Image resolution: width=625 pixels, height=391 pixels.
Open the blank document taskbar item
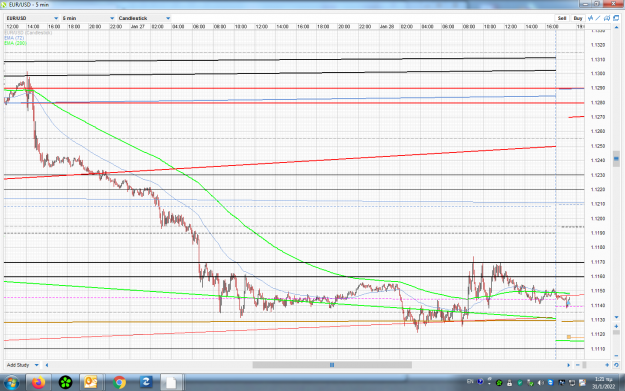(171, 383)
